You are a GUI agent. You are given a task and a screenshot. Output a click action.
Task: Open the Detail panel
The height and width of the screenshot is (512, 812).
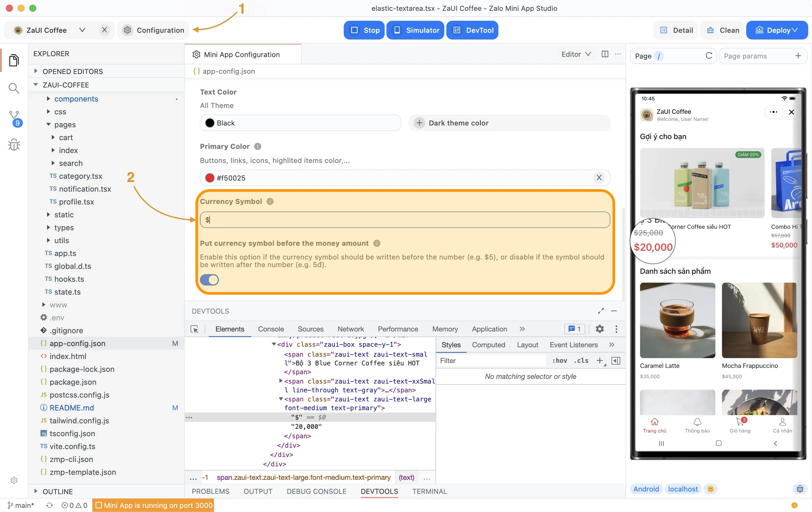pyautogui.click(x=677, y=30)
